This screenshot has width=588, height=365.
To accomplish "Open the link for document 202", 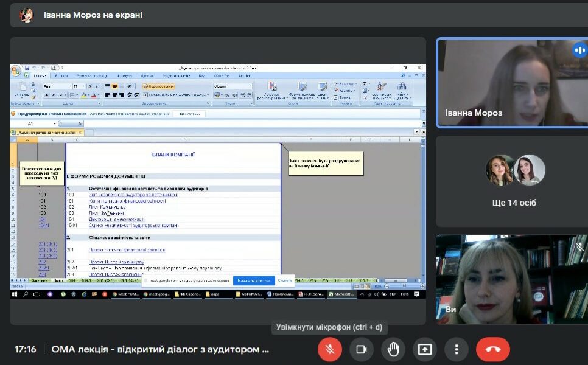I will pyautogui.click(x=116, y=262).
